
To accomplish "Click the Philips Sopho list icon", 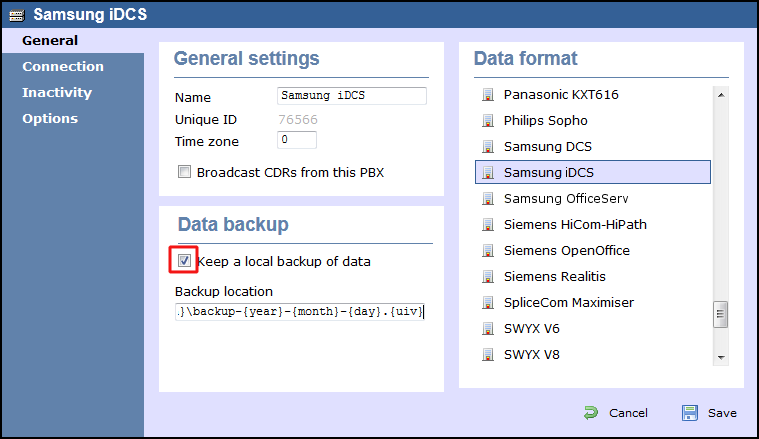I will click(x=488, y=121).
